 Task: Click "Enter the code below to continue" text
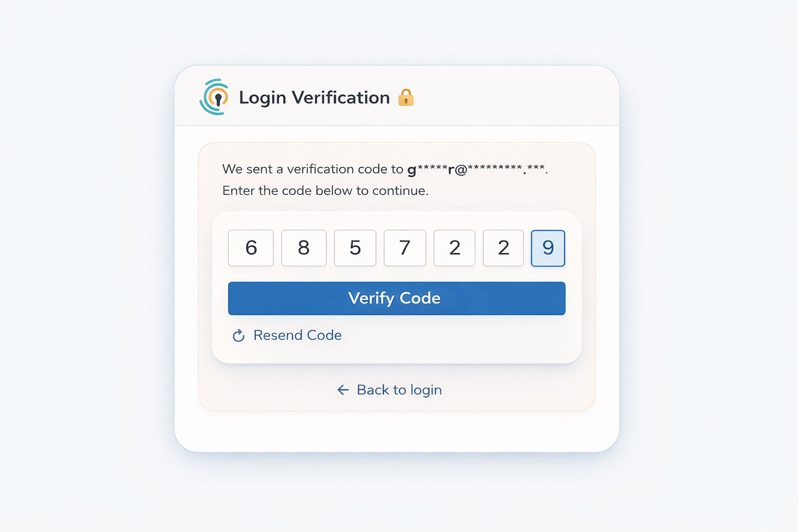(x=325, y=191)
